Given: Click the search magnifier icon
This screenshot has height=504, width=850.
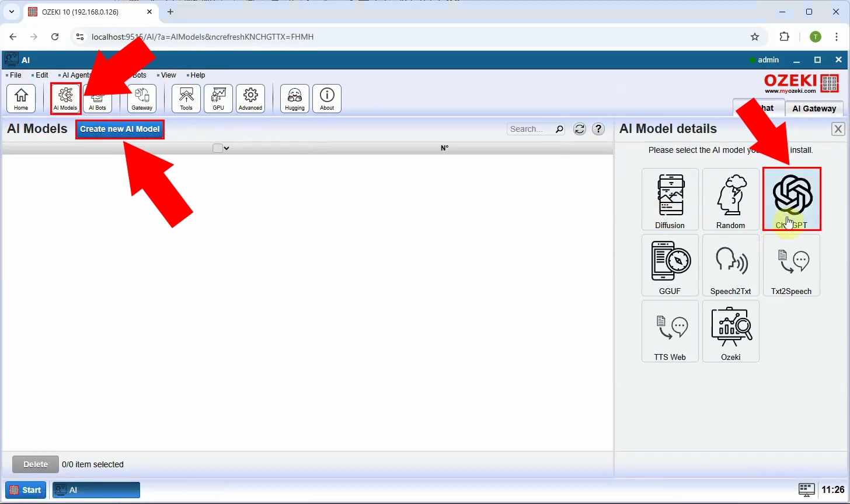Looking at the screenshot, I should coord(559,129).
